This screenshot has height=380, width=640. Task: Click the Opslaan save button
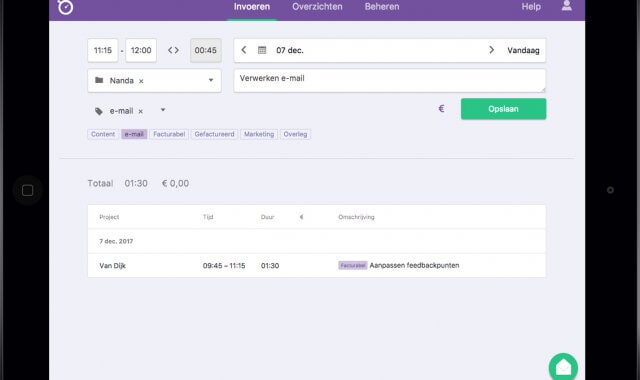pyautogui.click(x=503, y=109)
